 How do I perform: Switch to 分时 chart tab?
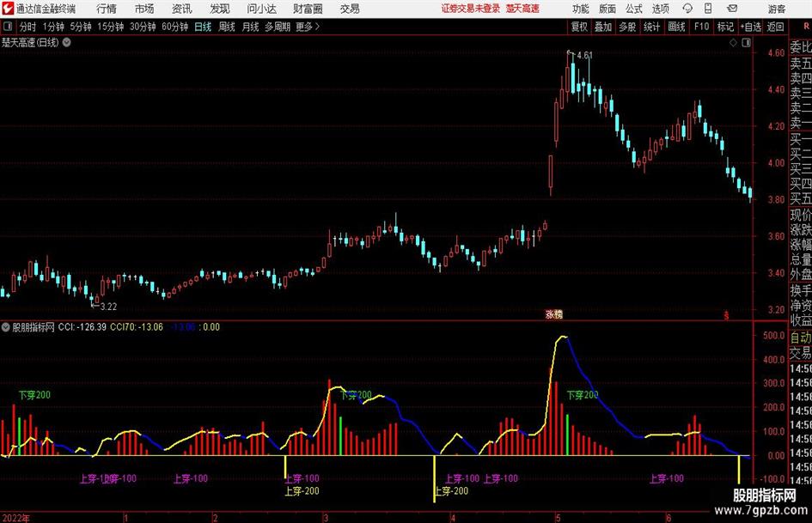coord(28,27)
